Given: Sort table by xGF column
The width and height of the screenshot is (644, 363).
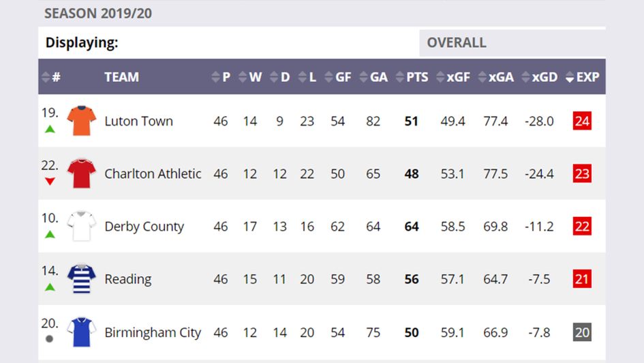Looking at the screenshot, I should 453,77.
